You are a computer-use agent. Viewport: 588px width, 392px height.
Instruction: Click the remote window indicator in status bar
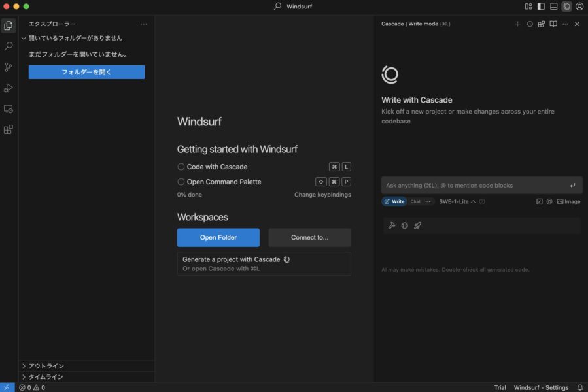(7, 387)
